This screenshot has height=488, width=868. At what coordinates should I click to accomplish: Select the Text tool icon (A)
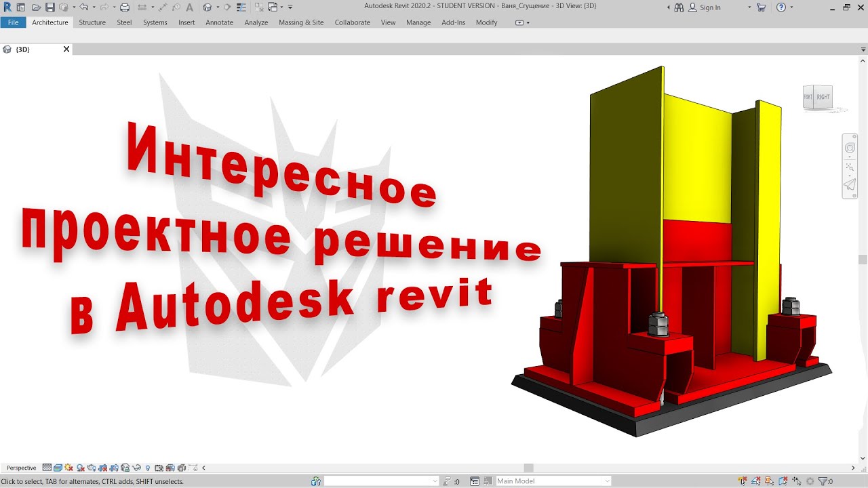pos(190,7)
